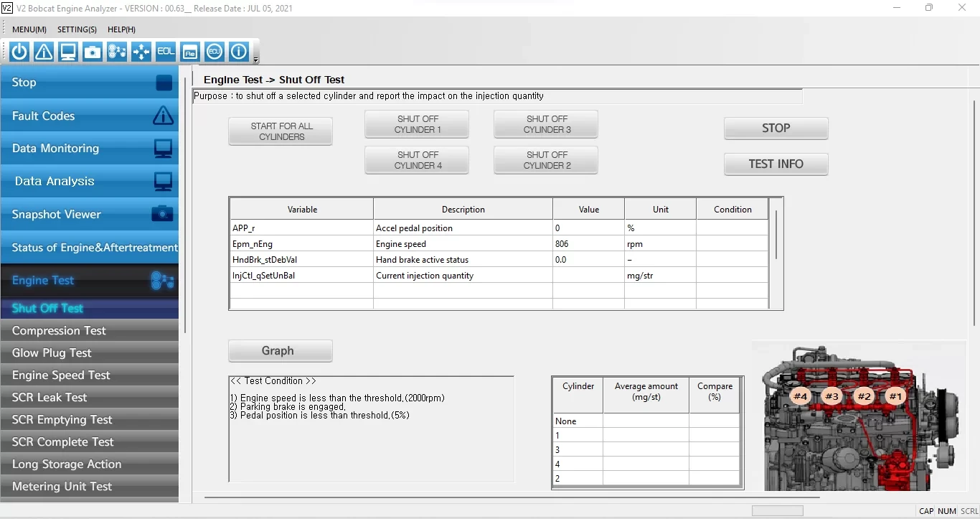Screen dimensions: 980x519
Task: Open snapshot camera icon in the toolbar
Action: point(93,52)
